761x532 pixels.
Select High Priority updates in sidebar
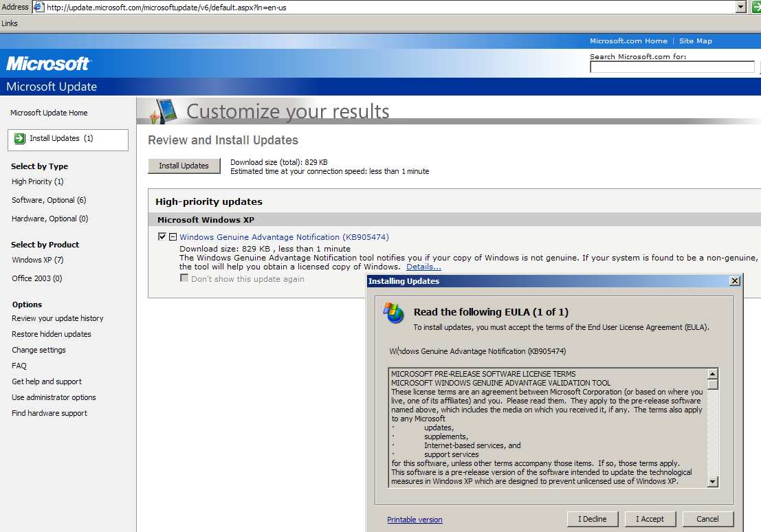point(37,181)
